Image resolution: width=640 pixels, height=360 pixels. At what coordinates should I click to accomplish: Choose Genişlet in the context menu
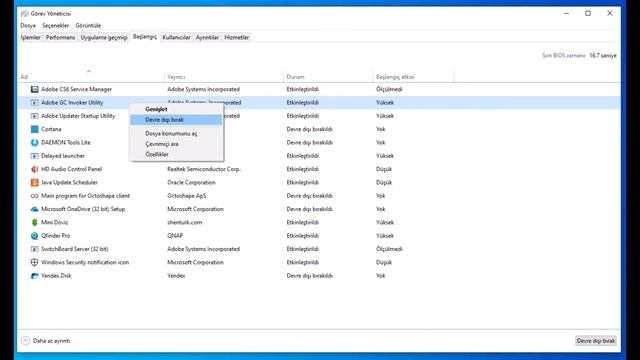point(176,109)
